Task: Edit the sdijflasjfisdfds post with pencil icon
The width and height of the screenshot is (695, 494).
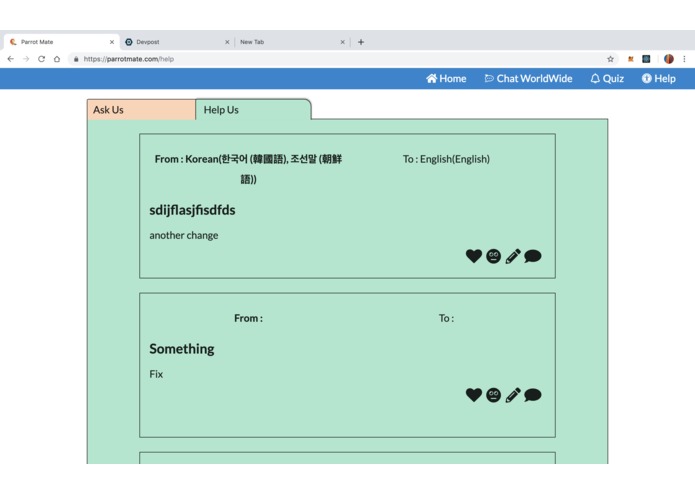Action: pyautogui.click(x=513, y=256)
